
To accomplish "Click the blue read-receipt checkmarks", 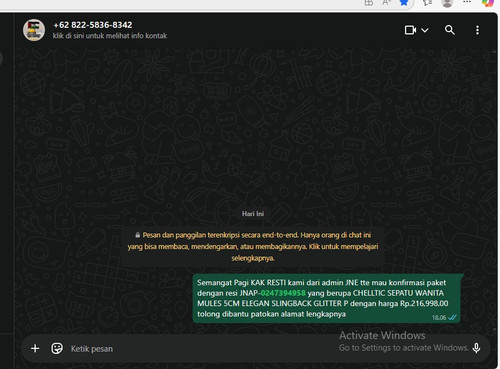I will click(x=452, y=317).
